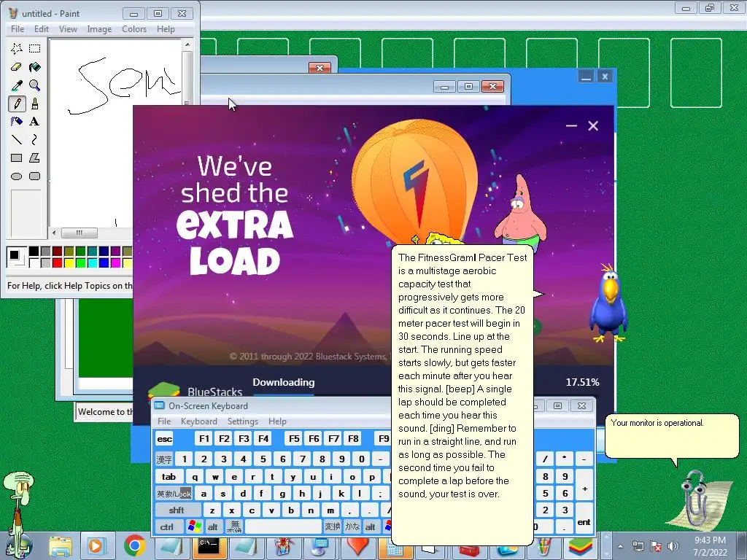Open Windows Explorer from taskbar
Image resolution: width=747 pixels, height=560 pixels.
coord(61,546)
